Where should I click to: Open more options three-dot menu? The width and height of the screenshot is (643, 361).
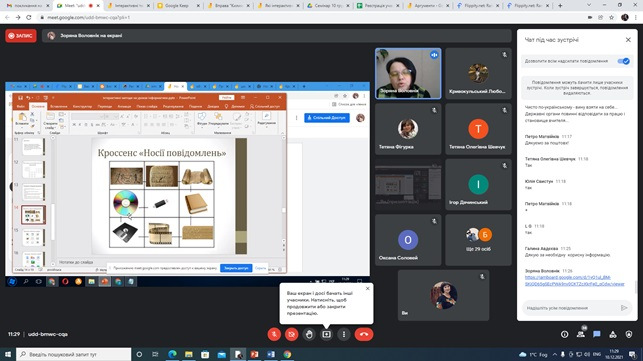point(344,334)
